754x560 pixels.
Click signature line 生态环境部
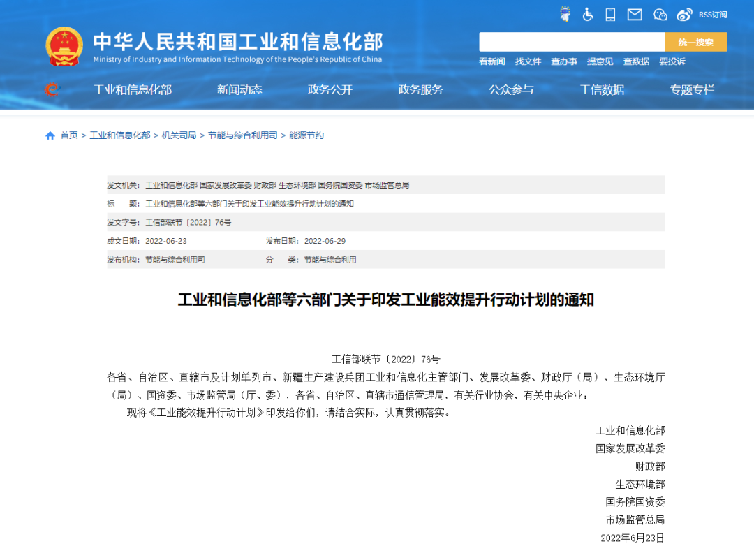click(x=640, y=484)
